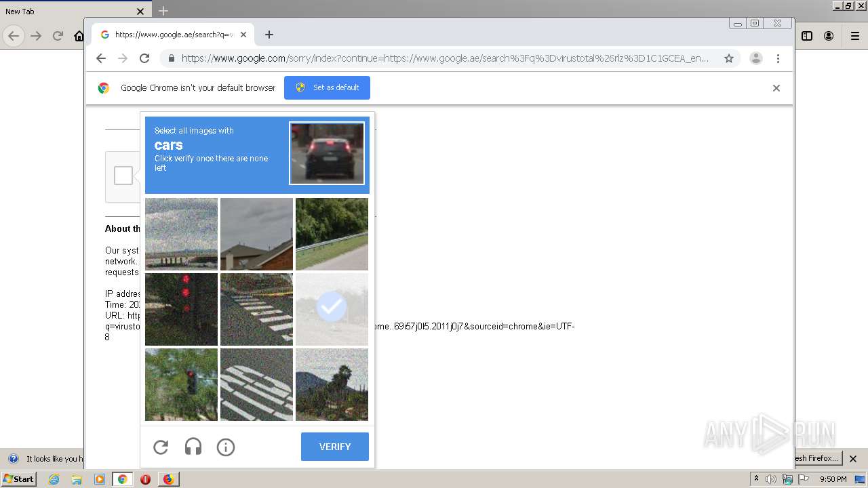This screenshot has height=488, width=868.
Task: Switch to the audio challenge headphones icon
Action: point(193,447)
